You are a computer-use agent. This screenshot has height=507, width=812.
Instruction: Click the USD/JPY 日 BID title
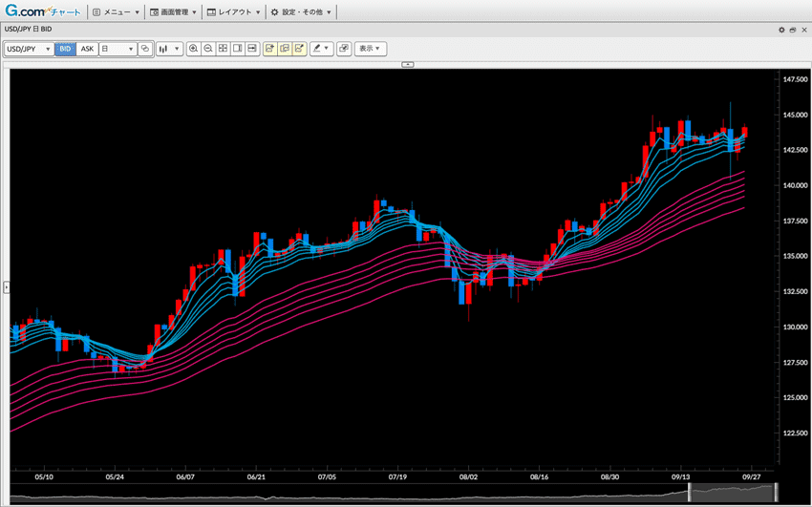tap(28, 30)
